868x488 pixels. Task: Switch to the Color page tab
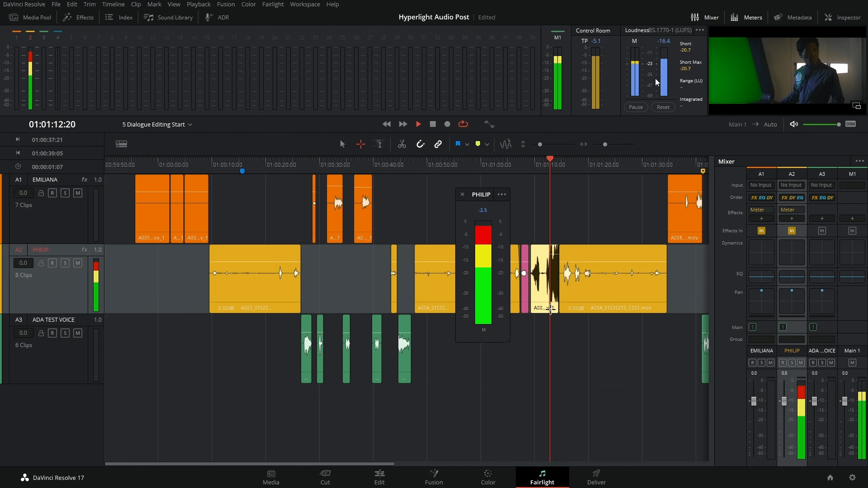(488, 477)
